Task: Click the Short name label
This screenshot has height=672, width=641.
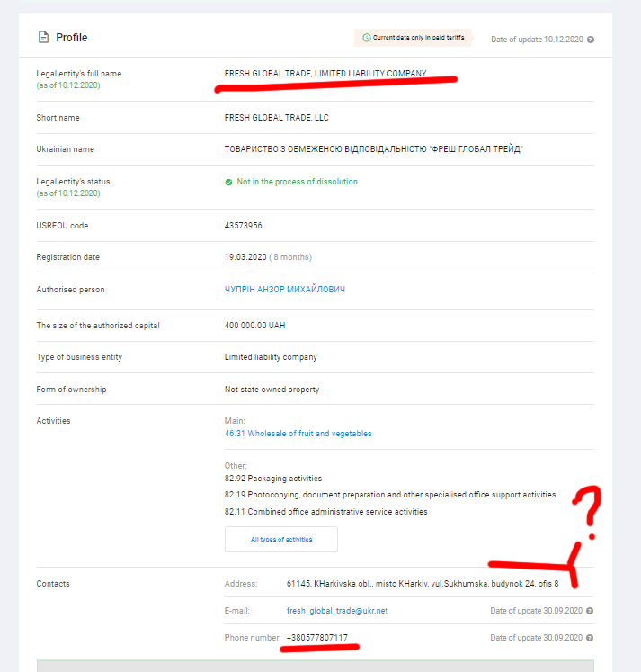Action: pyautogui.click(x=58, y=118)
